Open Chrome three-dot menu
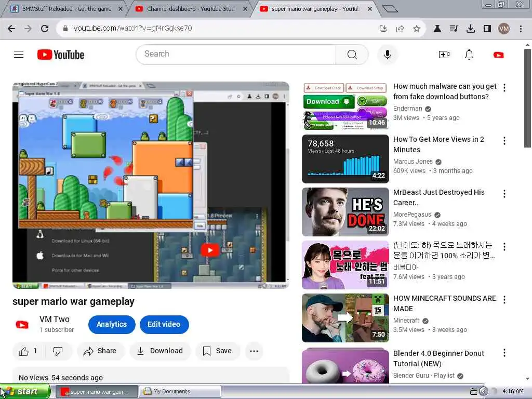This screenshot has width=532, height=399. pos(521,29)
